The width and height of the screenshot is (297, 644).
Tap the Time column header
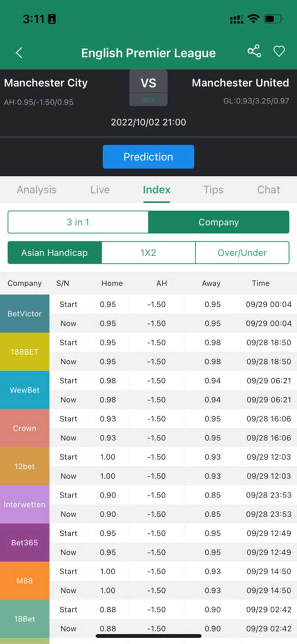pyautogui.click(x=260, y=283)
